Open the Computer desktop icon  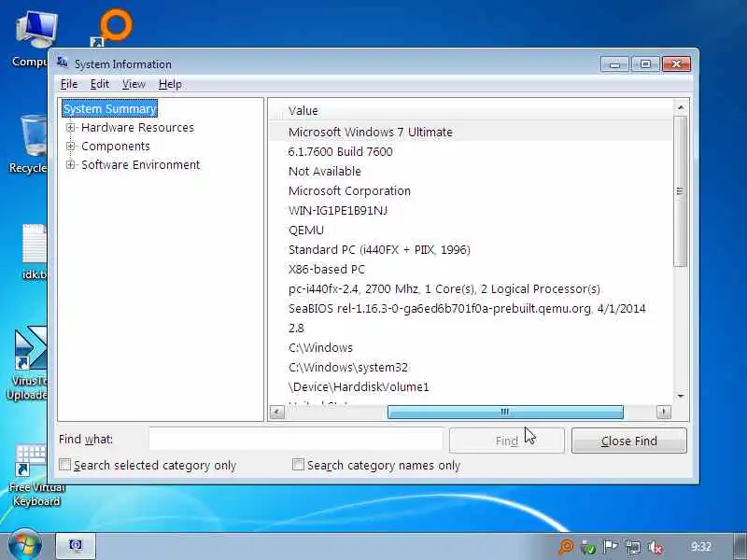31,39
